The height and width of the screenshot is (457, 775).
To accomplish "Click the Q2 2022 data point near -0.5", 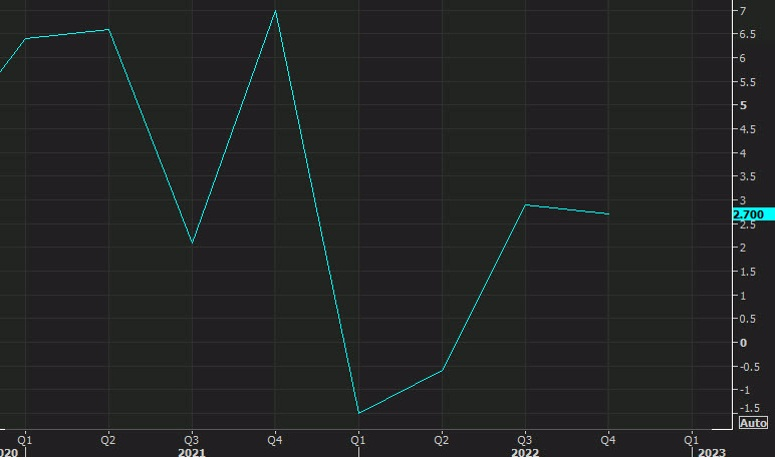I will coord(442,370).
